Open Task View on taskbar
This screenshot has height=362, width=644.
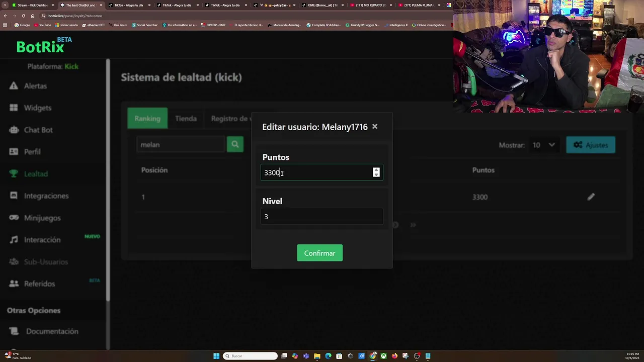tap(284, 356)
